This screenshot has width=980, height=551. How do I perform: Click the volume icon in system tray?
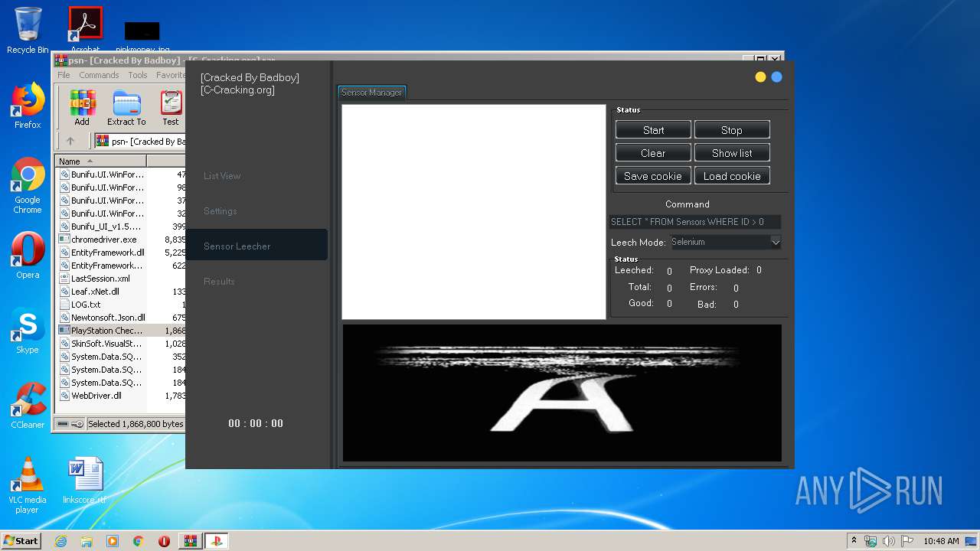point(888,541)
